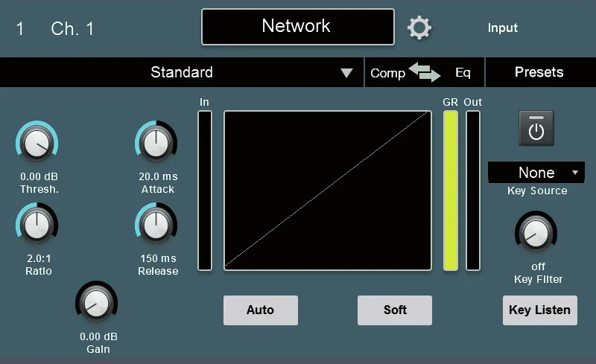Toggle the Auto button

click(261, 310)
